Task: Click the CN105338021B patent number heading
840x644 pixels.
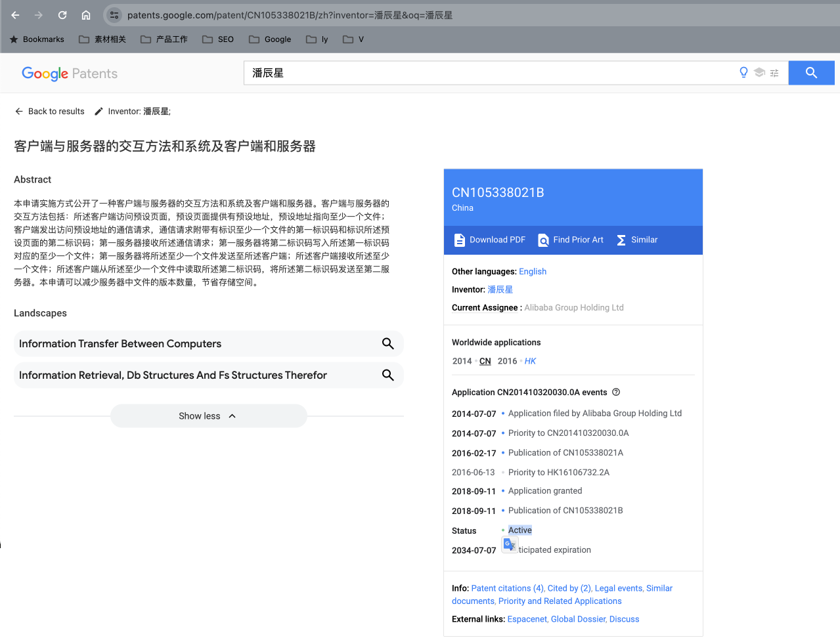Action: [498, 192]
